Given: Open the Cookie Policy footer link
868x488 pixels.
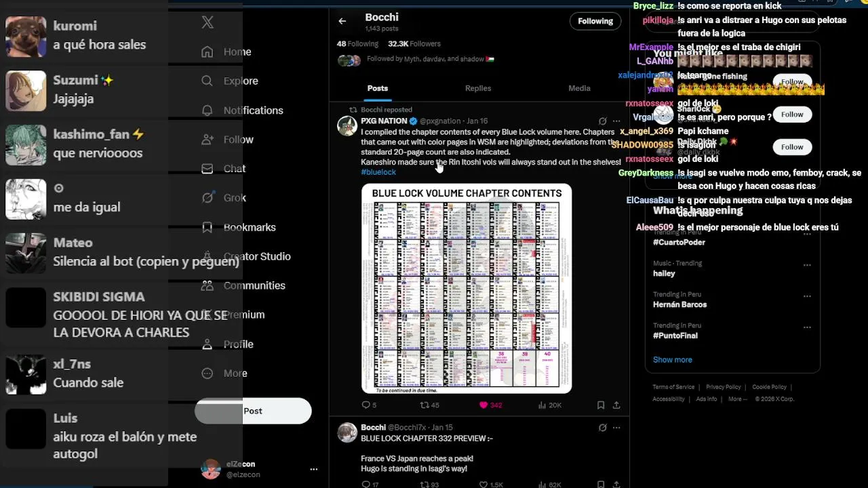Looking at the screenshot, I should coord(769,387).
